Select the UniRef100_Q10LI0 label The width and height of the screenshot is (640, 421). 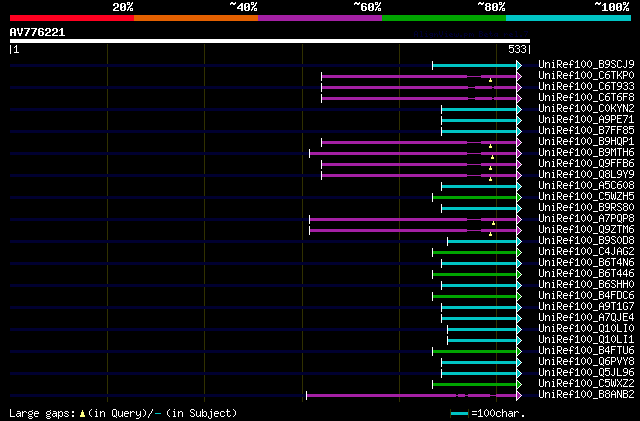[586, 329]
